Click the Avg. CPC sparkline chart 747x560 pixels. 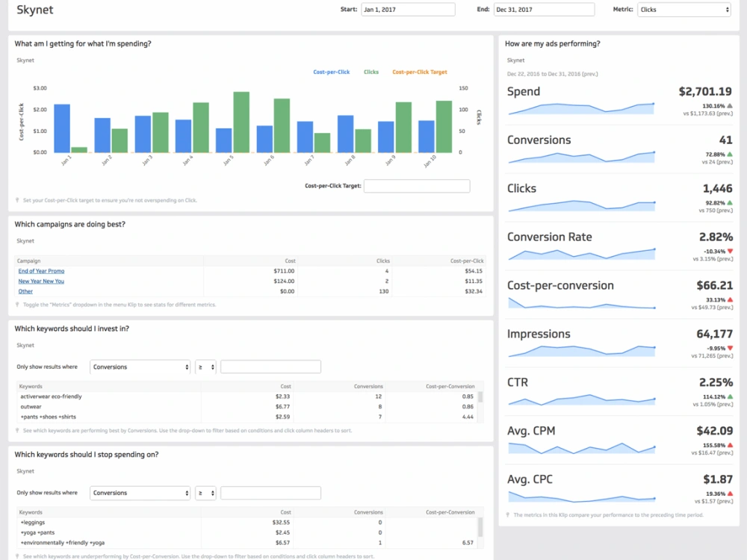[x=581, y=497]
